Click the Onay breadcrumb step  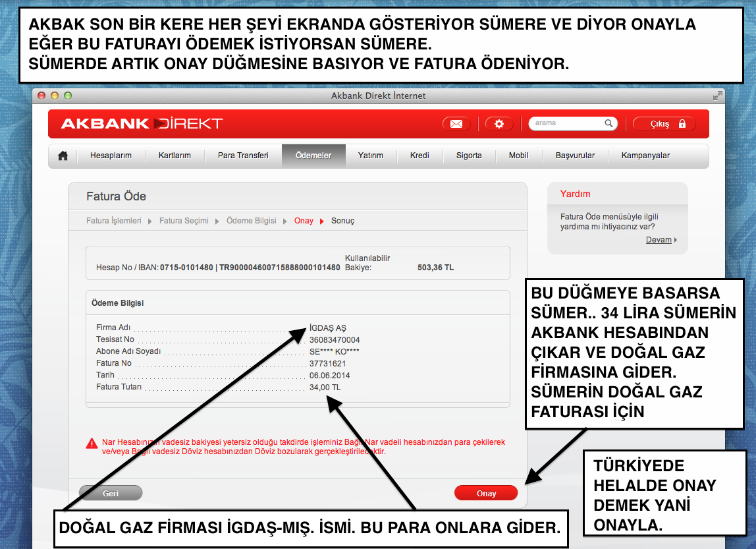pyautogui.click(x=304, y=221)
